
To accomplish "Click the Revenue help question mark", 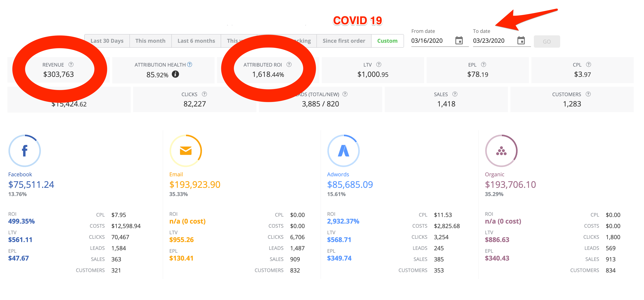I will point(71,65).
